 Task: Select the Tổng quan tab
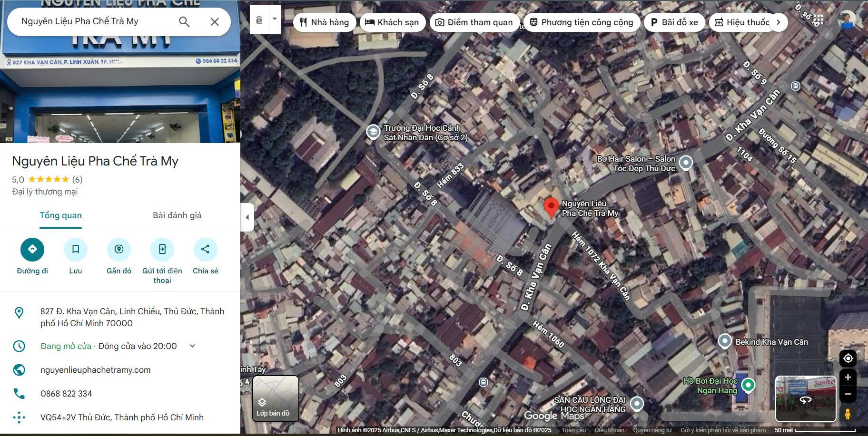point(60,215)
